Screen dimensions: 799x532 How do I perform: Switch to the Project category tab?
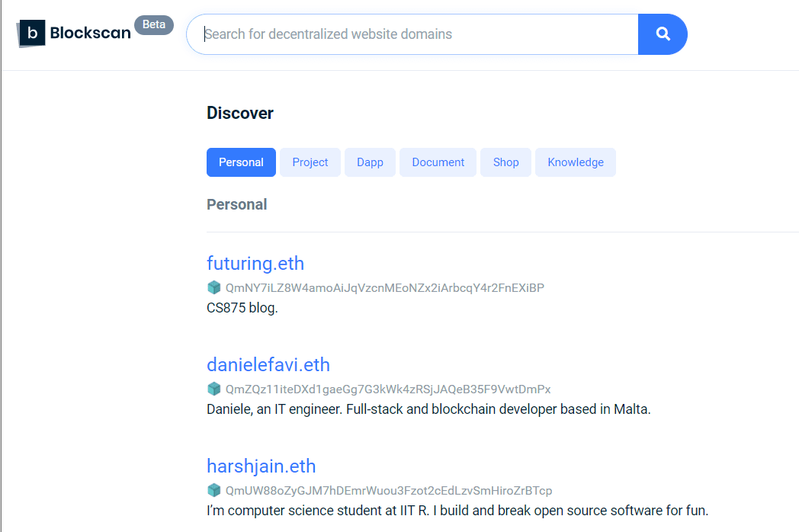tap(310, 162)
